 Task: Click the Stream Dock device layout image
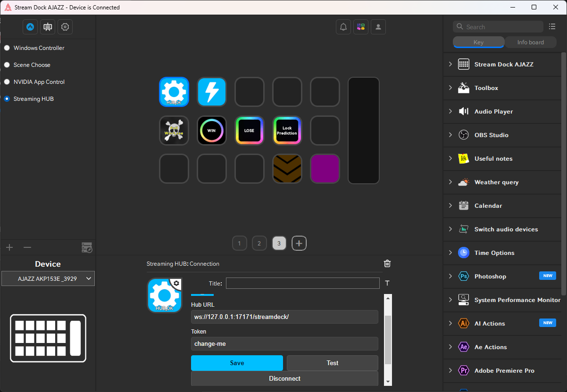[48, 338]
